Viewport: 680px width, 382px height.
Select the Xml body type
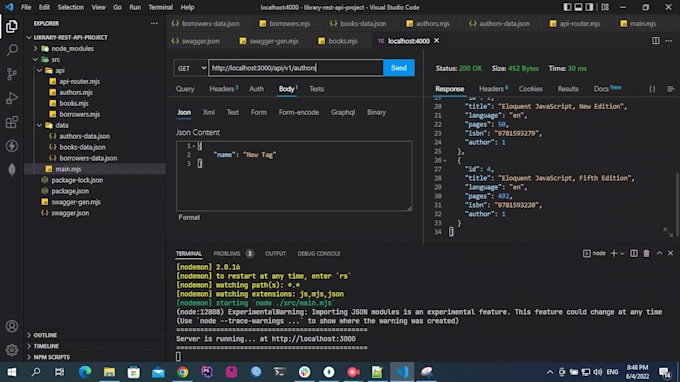click(x=209, y=112)
